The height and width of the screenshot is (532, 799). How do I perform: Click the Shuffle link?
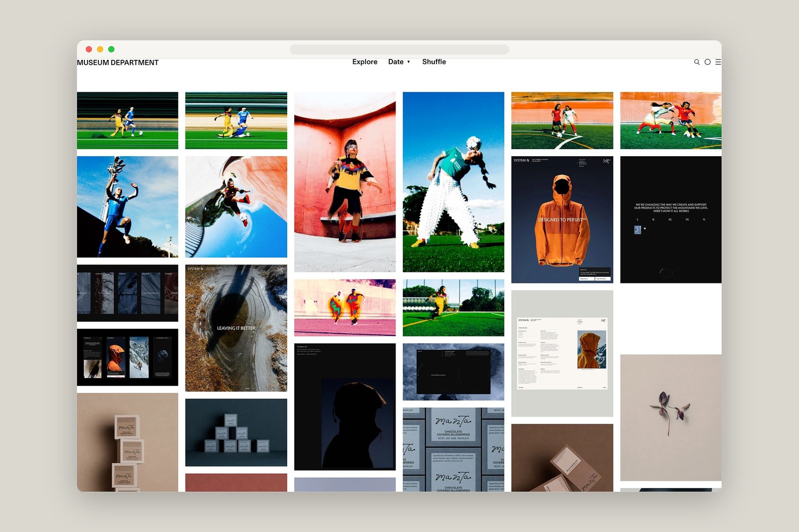click(434, 62)
